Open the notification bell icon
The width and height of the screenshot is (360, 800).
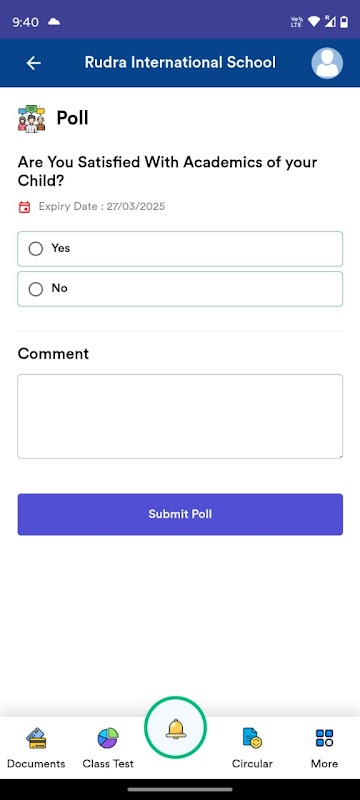pos(175,728)
